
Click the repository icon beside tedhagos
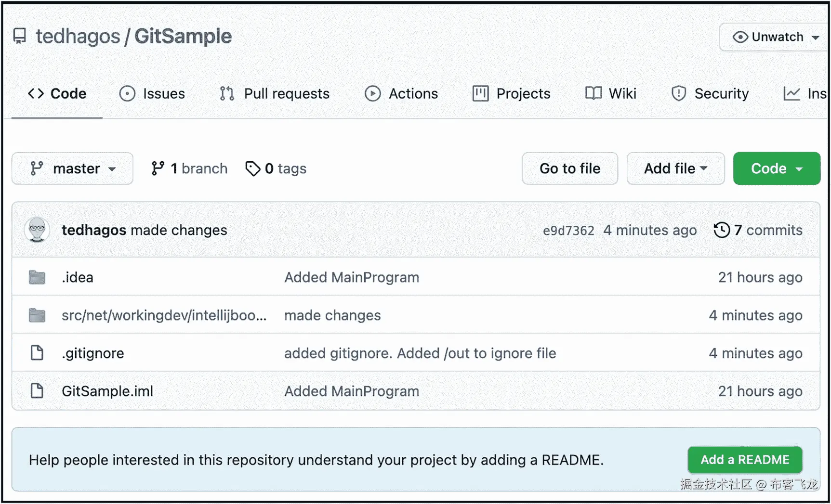20,36
